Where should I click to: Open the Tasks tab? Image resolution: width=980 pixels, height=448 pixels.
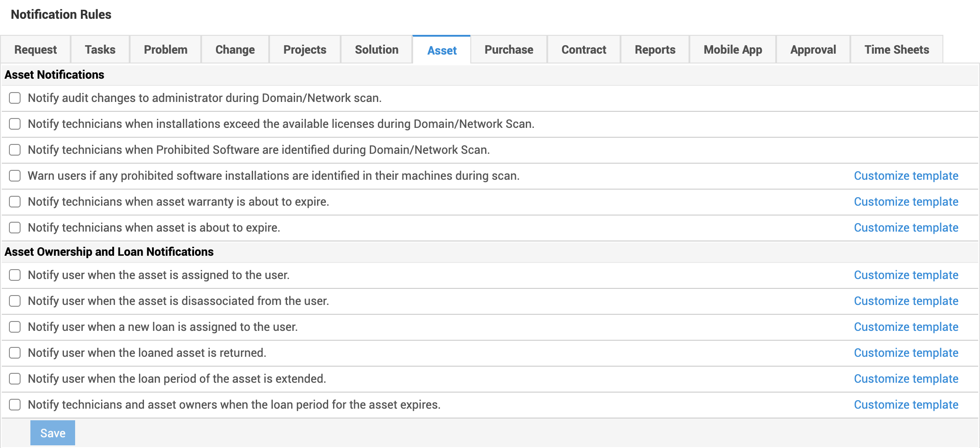tap(100, 50)
